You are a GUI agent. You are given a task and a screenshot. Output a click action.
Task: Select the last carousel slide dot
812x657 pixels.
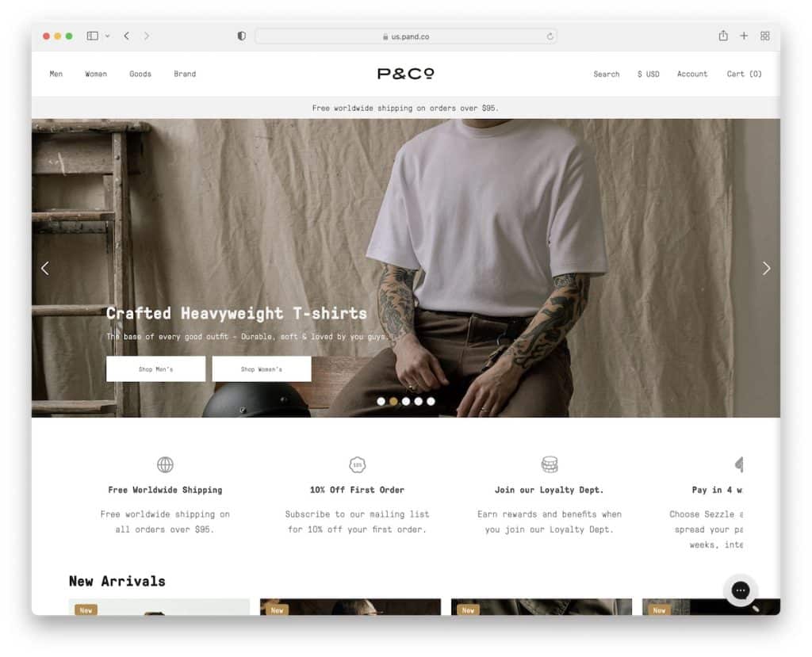pos(431,401)
